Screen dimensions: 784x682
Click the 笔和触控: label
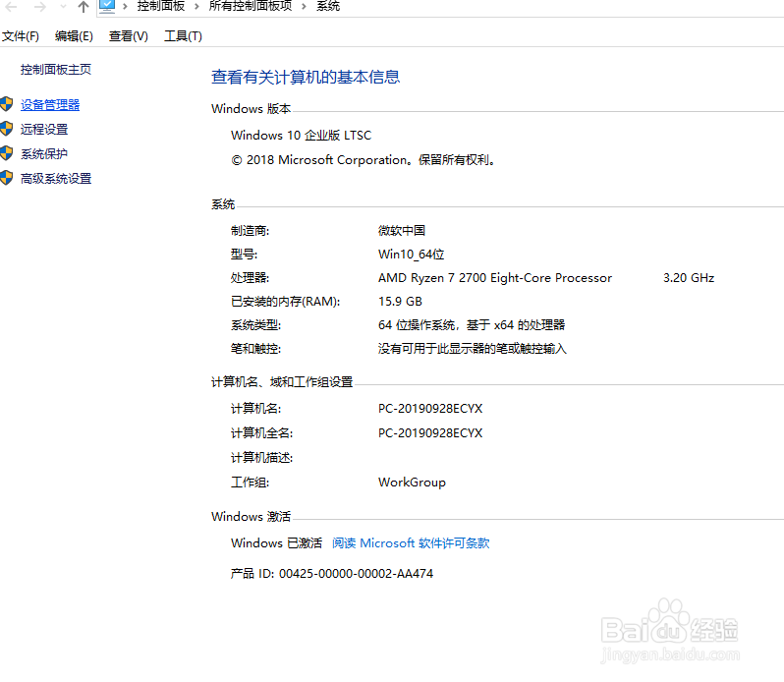tap(256, 349)
